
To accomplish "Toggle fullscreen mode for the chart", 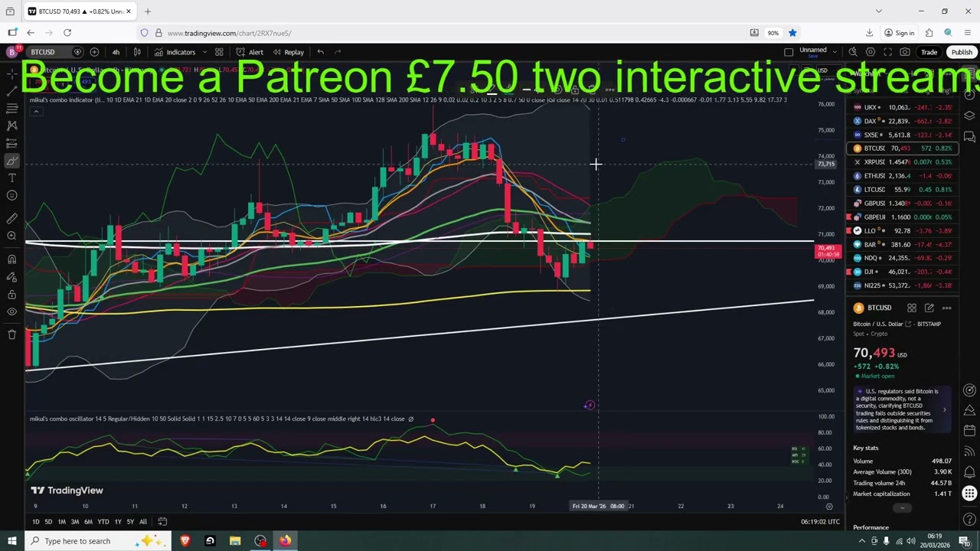I will pos(888,52).
